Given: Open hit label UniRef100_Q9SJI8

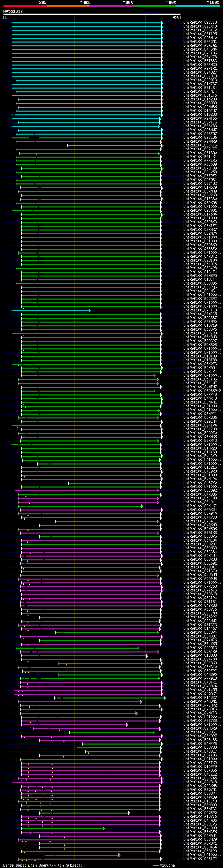Looking at the screenshot, I should (x=200, y=23).
